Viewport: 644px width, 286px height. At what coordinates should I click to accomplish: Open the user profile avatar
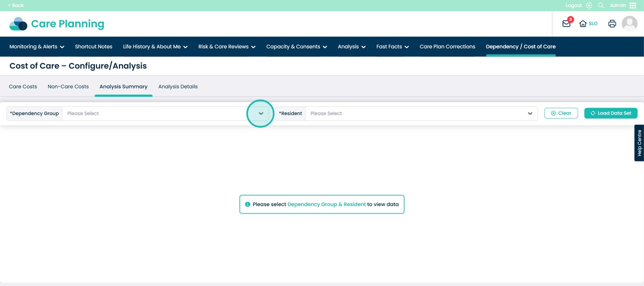click(630, 24)
